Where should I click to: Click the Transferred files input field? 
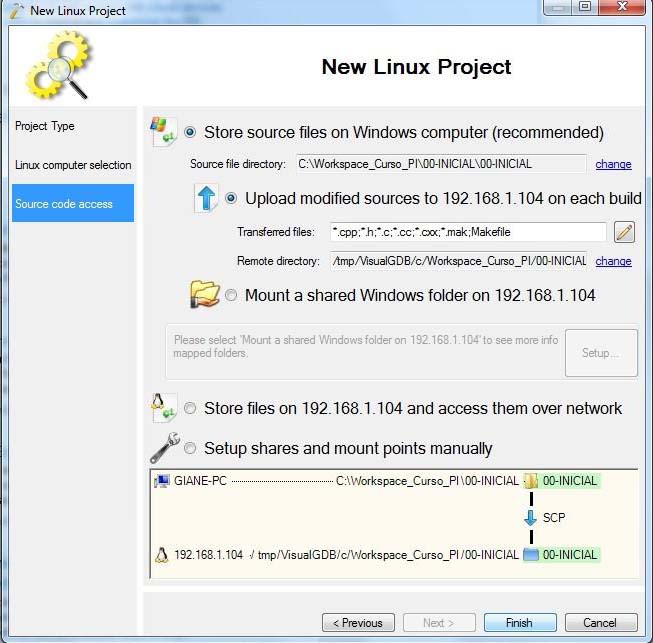[468, 232]
